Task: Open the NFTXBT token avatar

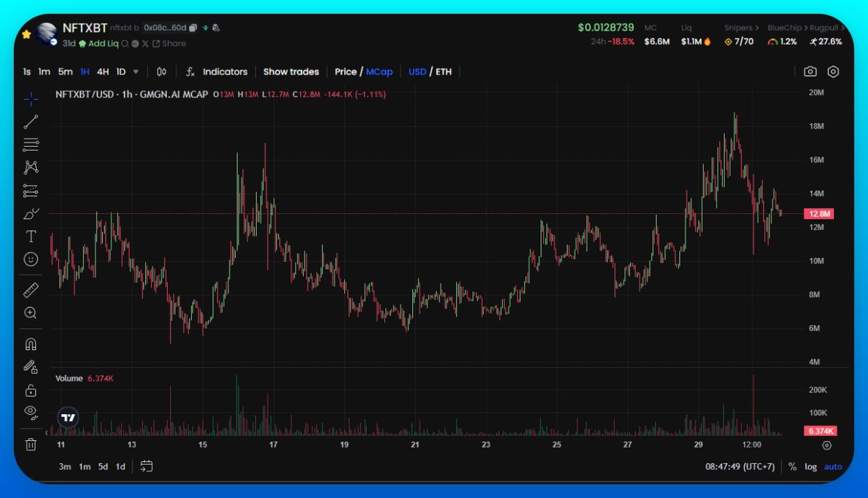Action: click(x=47, y=34)
